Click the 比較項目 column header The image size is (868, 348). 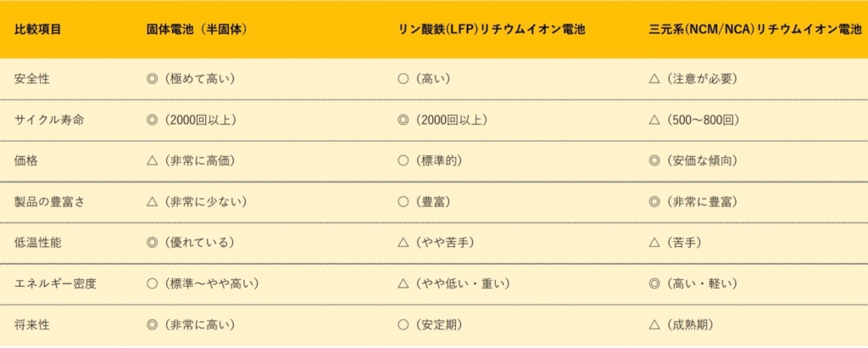tap(37, 30)
